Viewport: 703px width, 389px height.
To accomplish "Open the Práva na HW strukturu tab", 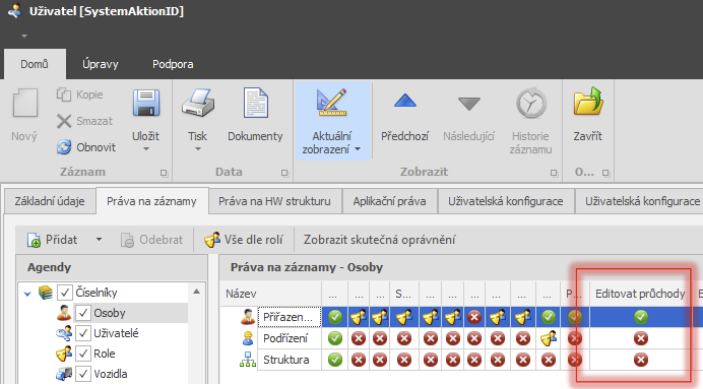I will 274,201.
